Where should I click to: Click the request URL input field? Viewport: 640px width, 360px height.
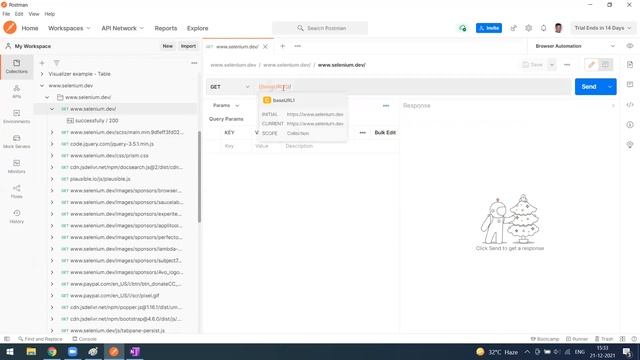tap(414, 87)
